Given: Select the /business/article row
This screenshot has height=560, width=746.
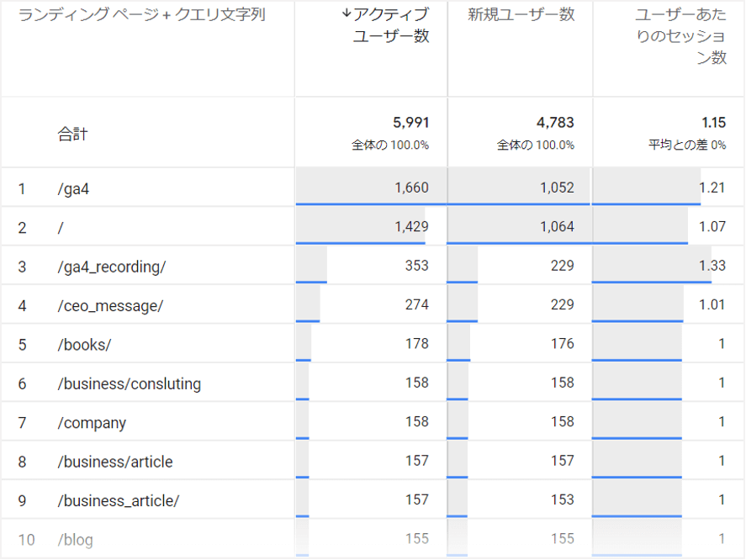Looking at the screenshot, I should [115, 462].
